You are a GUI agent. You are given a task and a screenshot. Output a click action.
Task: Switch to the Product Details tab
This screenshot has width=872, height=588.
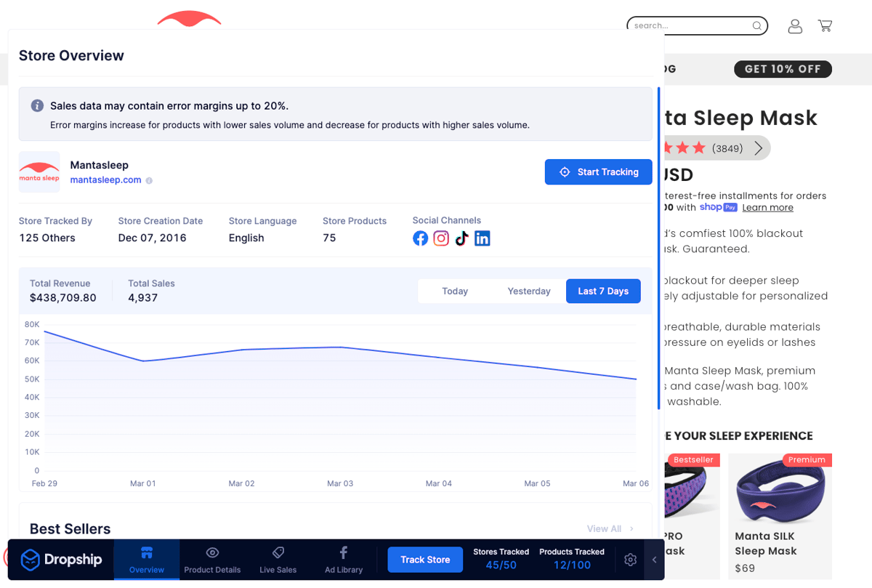pos(212,560)
